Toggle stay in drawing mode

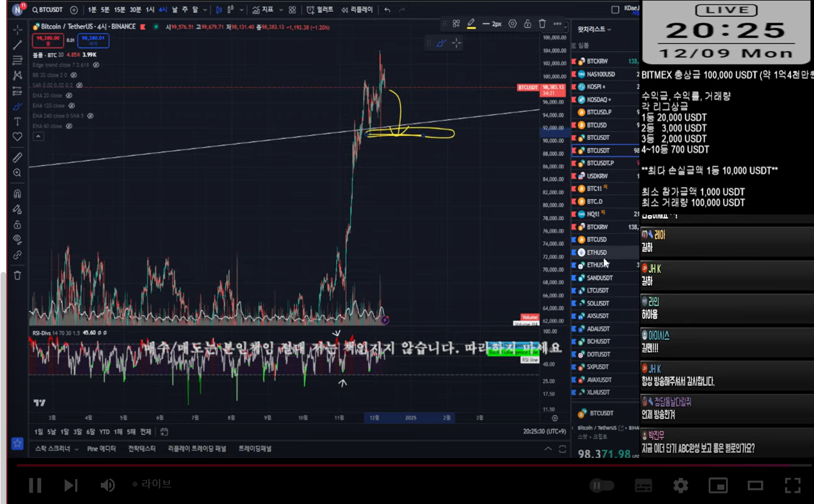[x=17, y=209]
